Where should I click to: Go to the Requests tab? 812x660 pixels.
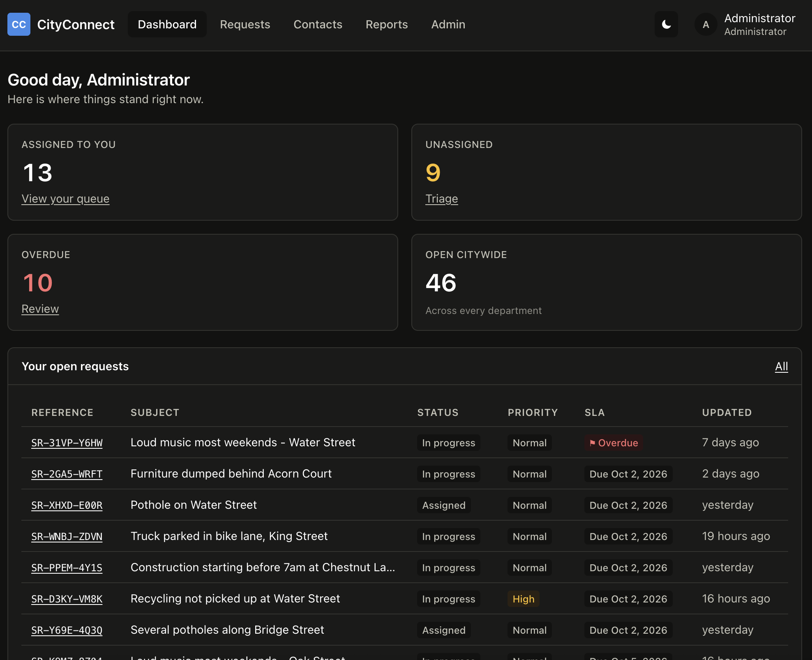[x=245, y=24]
